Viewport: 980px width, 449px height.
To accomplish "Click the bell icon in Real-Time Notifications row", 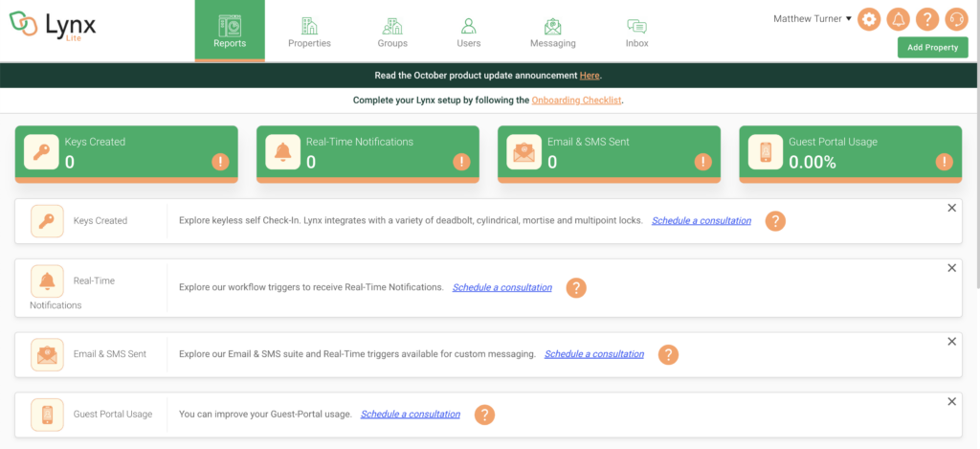I will (x=47, y=281).
